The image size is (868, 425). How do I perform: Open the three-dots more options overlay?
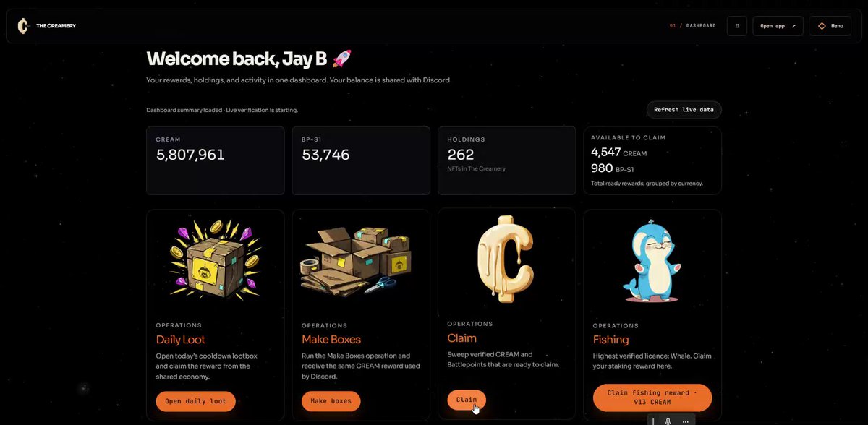click(x=686, y=421)
